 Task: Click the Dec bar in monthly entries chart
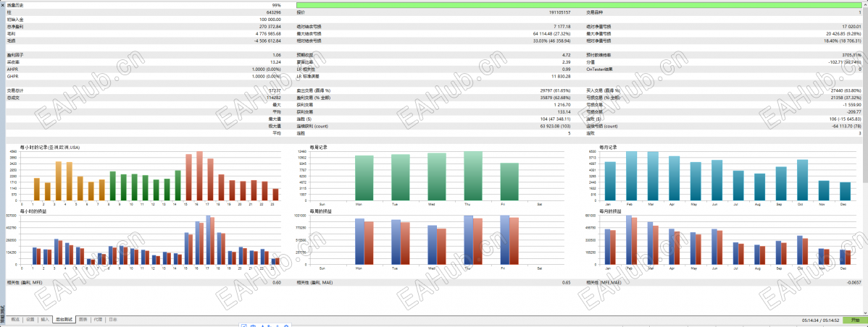845,192
